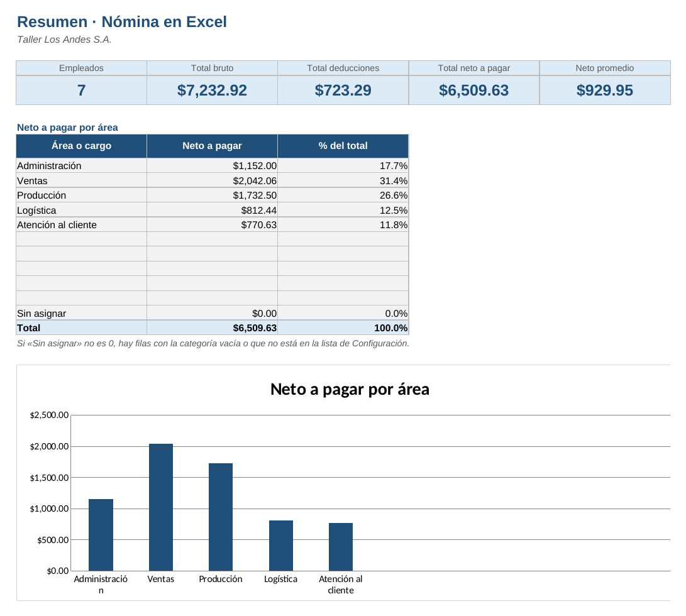Select the '% del total' column header
Screen dimensions: 686x616
coord(343,146)
